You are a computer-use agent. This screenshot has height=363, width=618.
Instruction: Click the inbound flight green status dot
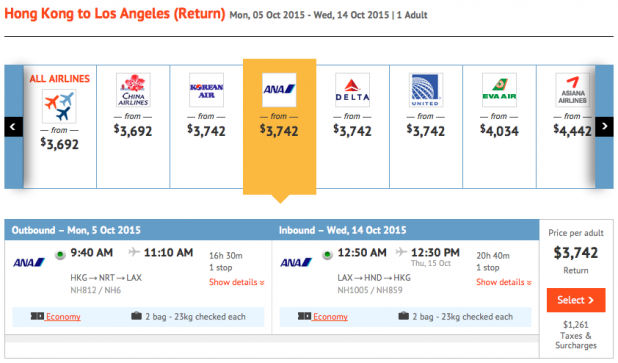[x=327, y=255]
